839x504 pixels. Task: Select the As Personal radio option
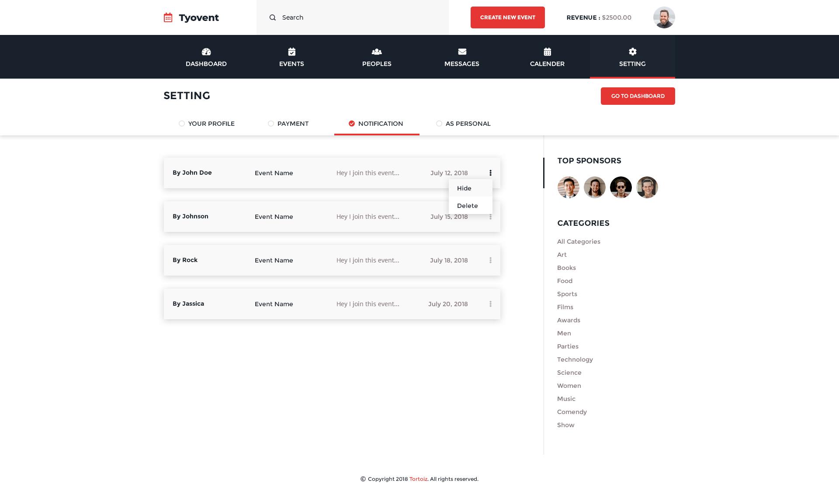point(439,124)
